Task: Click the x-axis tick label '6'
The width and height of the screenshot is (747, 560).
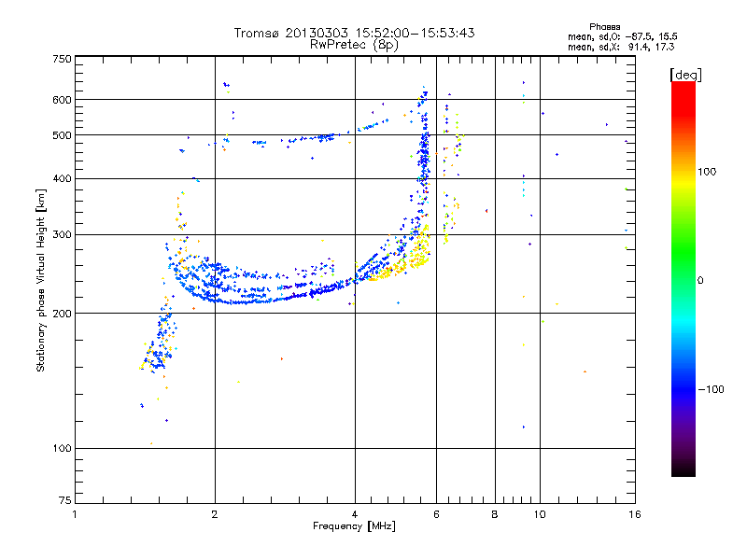Action: [436, 514]
